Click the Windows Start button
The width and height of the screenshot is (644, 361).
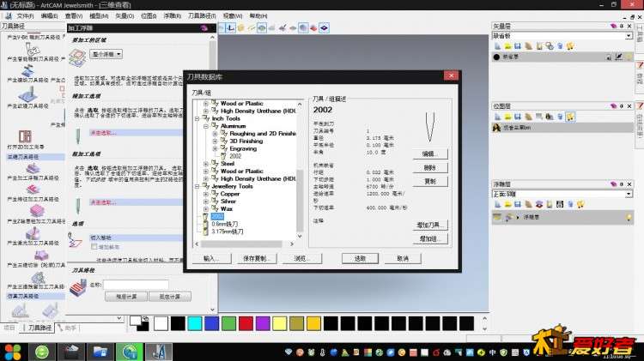13,352
